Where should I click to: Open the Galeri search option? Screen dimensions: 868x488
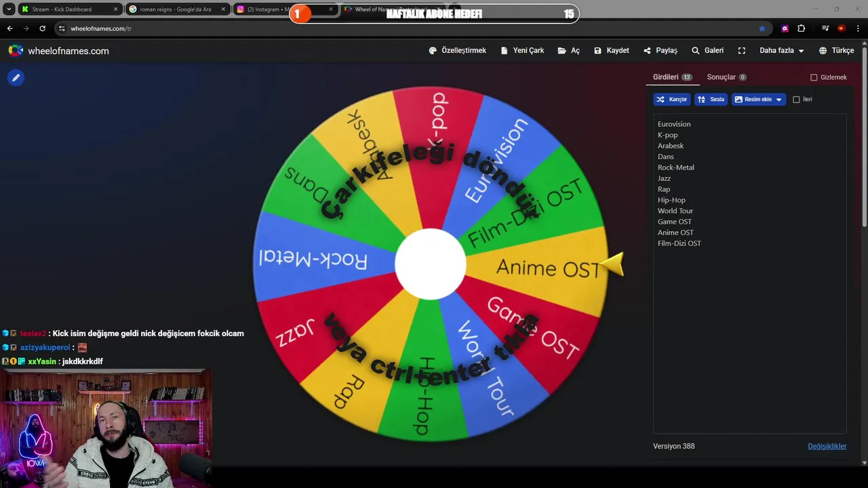pyautogui.click(x=707, y=51)
